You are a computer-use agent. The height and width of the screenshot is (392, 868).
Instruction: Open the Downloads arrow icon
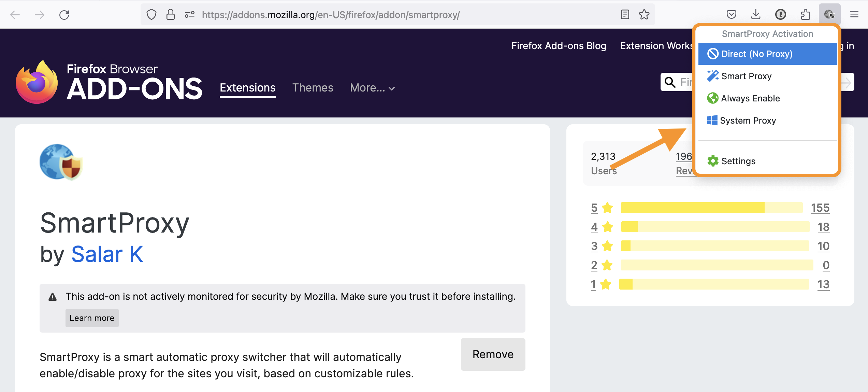tap(756, 14)
